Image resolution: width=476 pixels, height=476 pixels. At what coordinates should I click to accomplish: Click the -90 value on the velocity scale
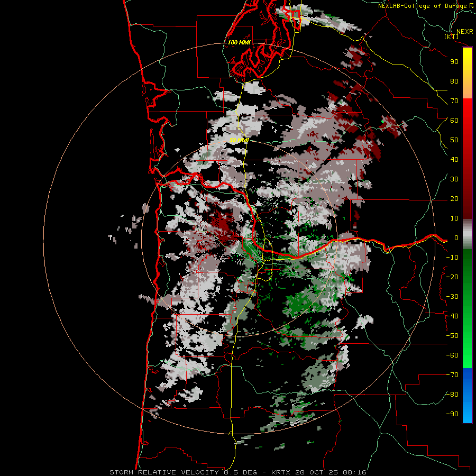[452, 414]
